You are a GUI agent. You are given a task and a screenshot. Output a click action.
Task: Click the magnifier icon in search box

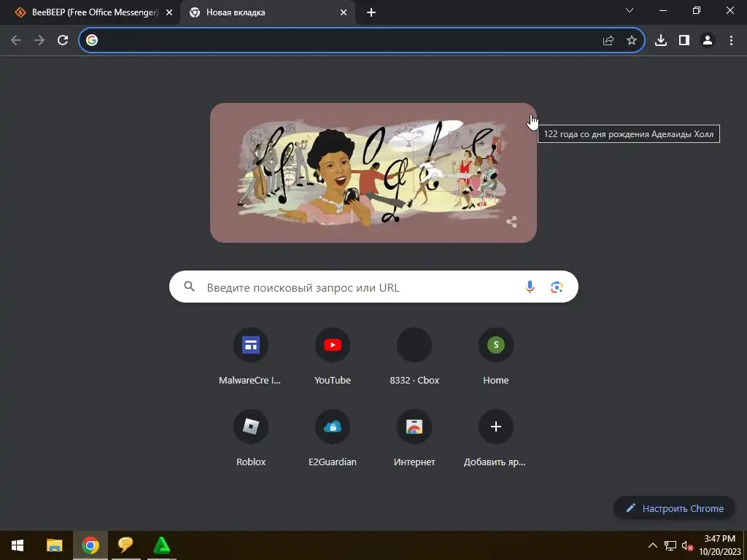[189, 287]
